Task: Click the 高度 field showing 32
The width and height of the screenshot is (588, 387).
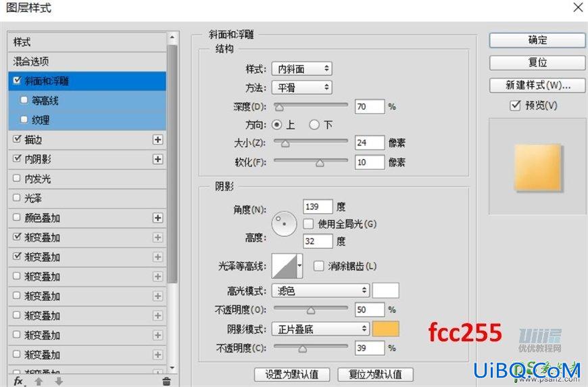Action: pyautogui.click(x=318, y=241)
